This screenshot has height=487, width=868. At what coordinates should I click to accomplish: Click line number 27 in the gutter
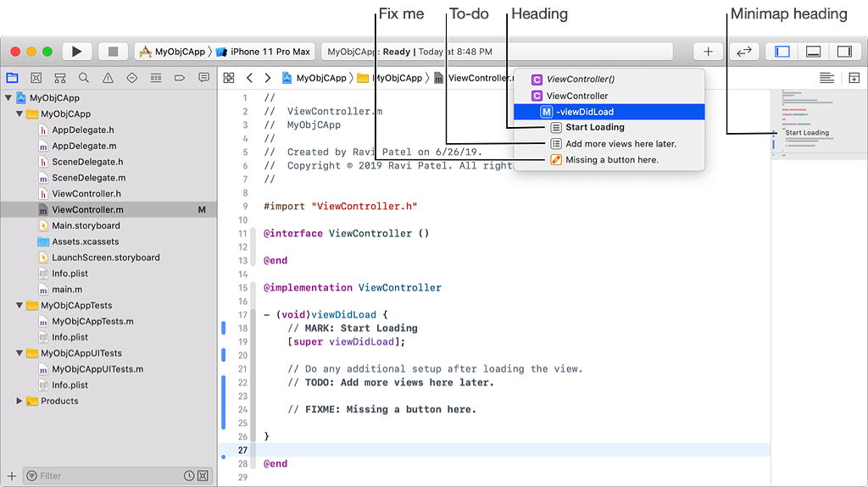pos(243,451)
